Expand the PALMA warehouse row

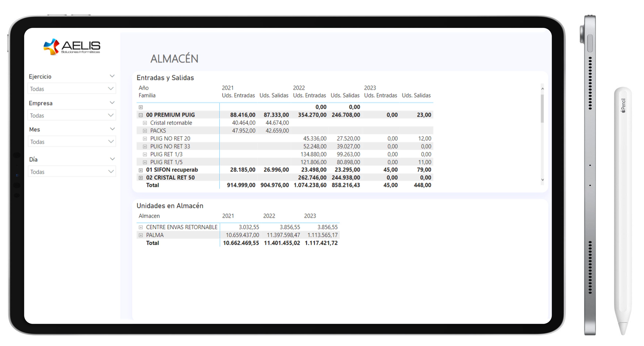(x=141, y=235)
